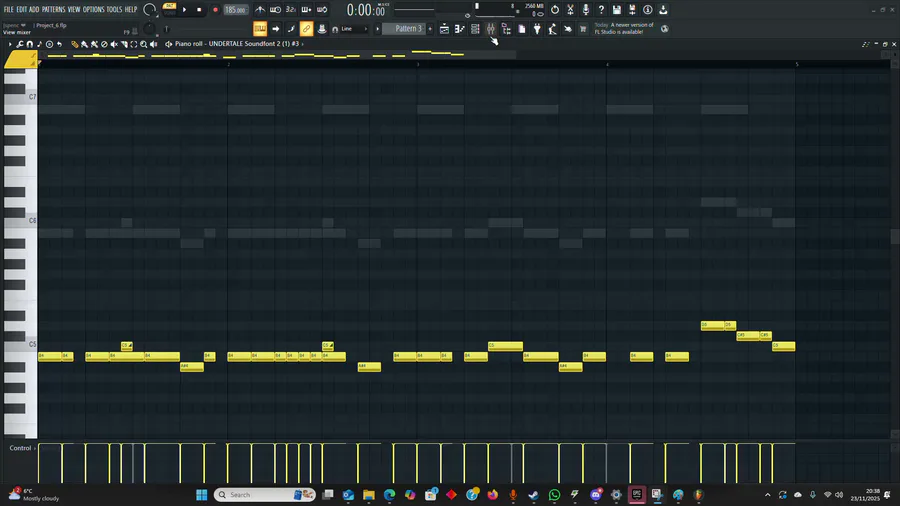
Task: Click the shopping cart icon
Action: click(583, 29)
